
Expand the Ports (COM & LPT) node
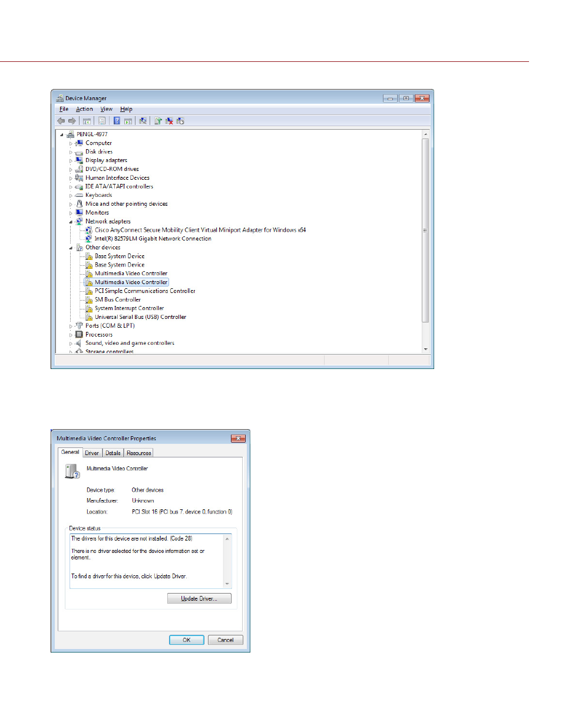[x=71, y=326]
